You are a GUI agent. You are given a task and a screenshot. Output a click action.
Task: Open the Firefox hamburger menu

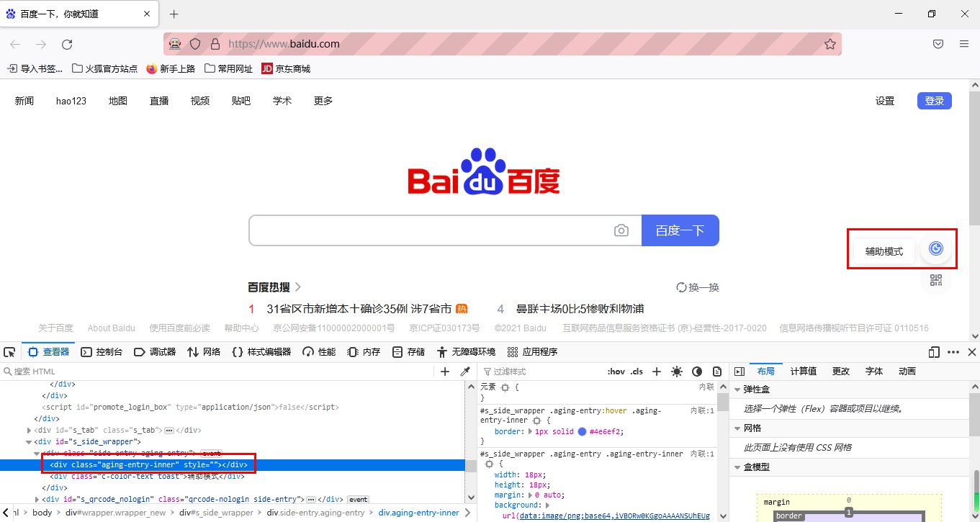(964, 44)
